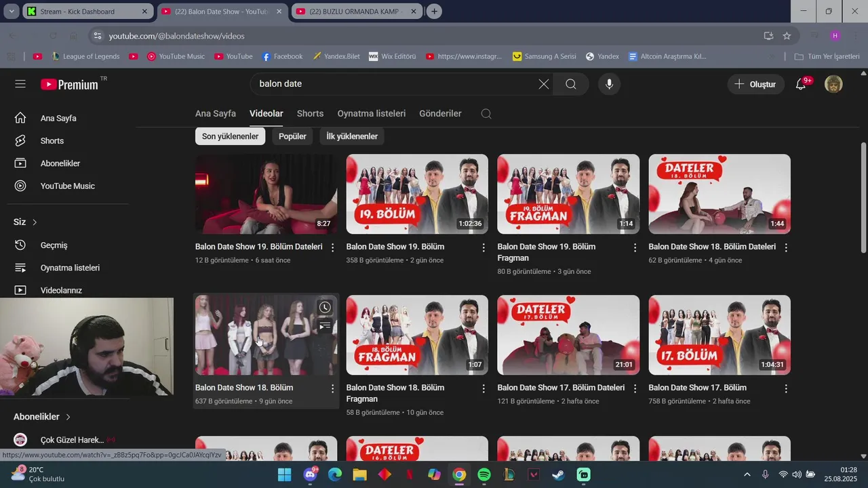Click the Oluştur create button
This screenshot has height=488, width=868.
pos(755,84)
